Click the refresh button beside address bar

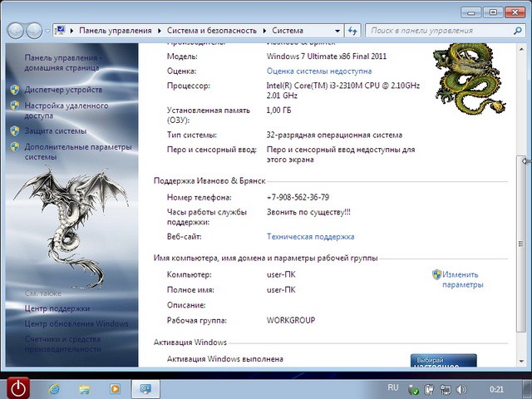click(x=352, y=31)
